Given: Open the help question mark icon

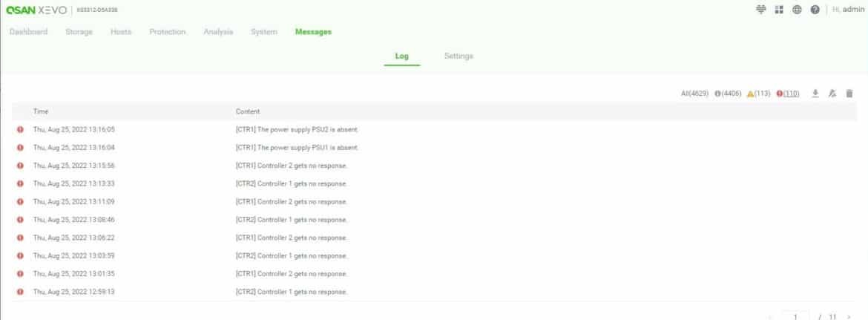Looking at the screenshot, I should coord(815,10).
